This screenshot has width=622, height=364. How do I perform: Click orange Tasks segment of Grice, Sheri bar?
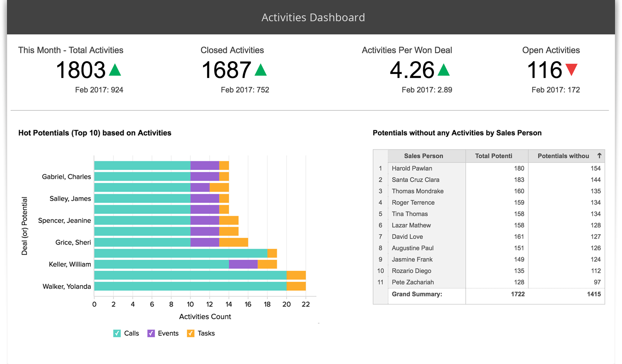point(233,242)
